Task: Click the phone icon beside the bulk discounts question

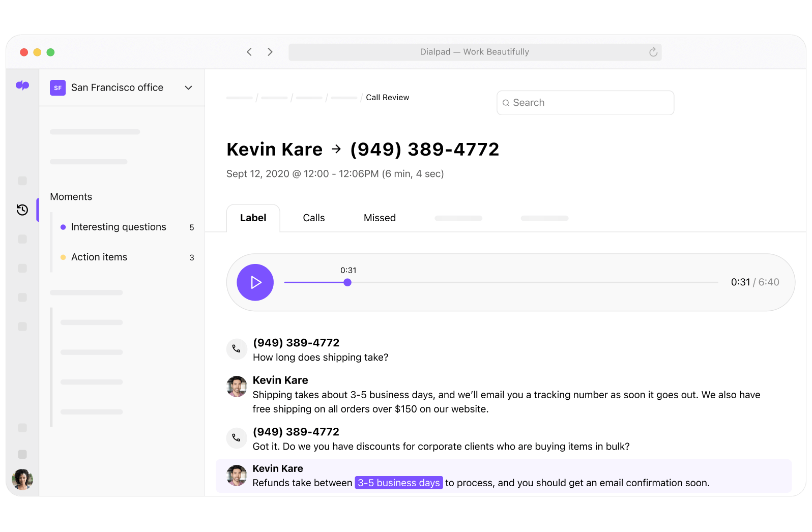Action: tap(237, 438)
